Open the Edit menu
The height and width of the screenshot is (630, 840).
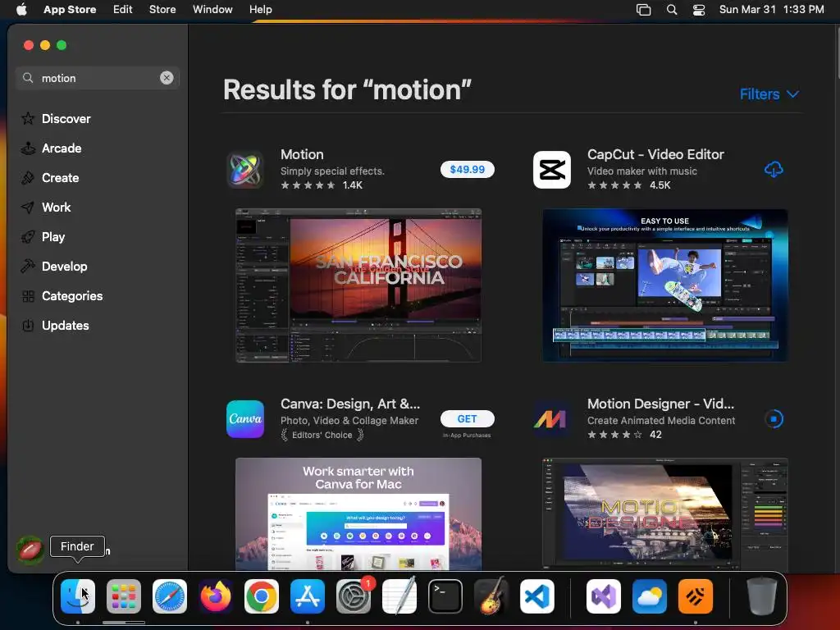pyautogui.click(x=123, y=9)
